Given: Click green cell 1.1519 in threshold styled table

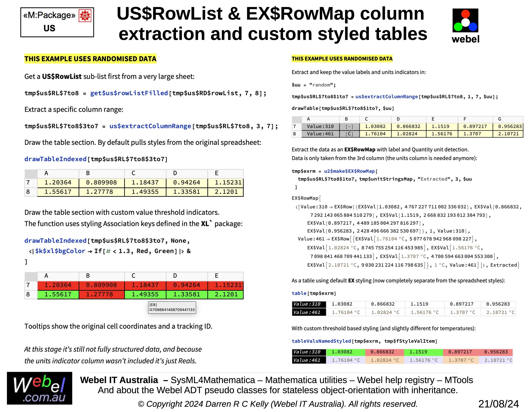Looking at the screenshot, I should (423, 352).
